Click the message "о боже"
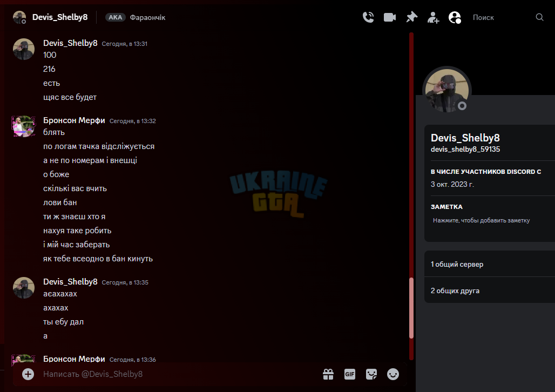This screenshot has width=555, height=392. [x=56, y=174]
